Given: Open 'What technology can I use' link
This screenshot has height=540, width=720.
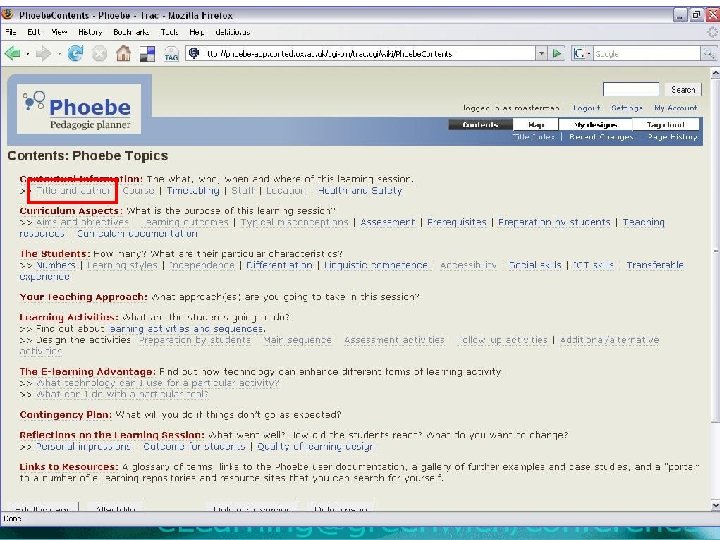Looking at the screenshot, I should coord(158,383).
